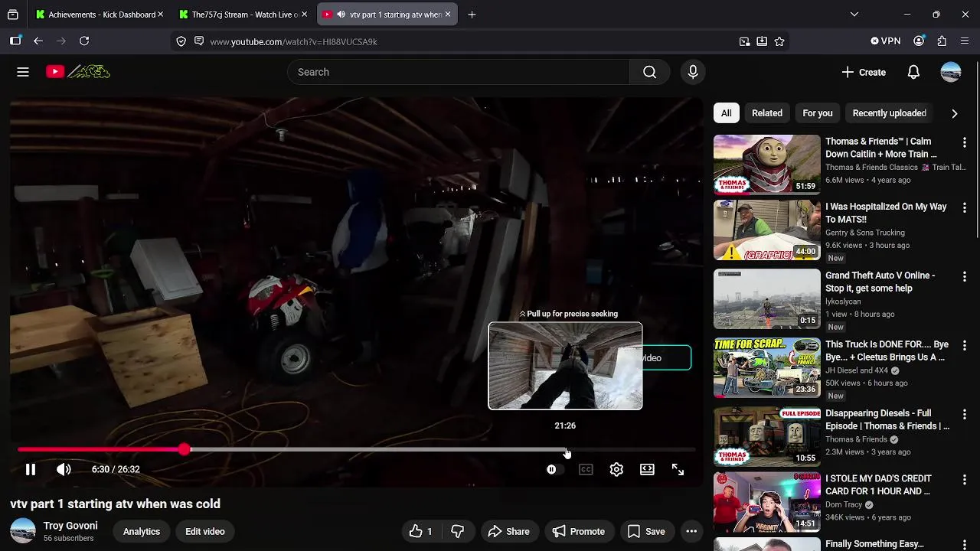Open the browser extensions puzzle icon

pos(942,41)
